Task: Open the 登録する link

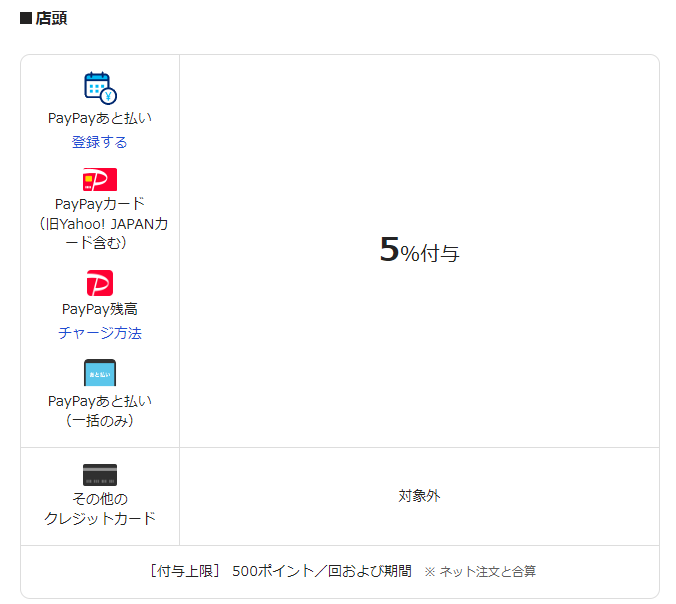Action: [x=100, y=142]
